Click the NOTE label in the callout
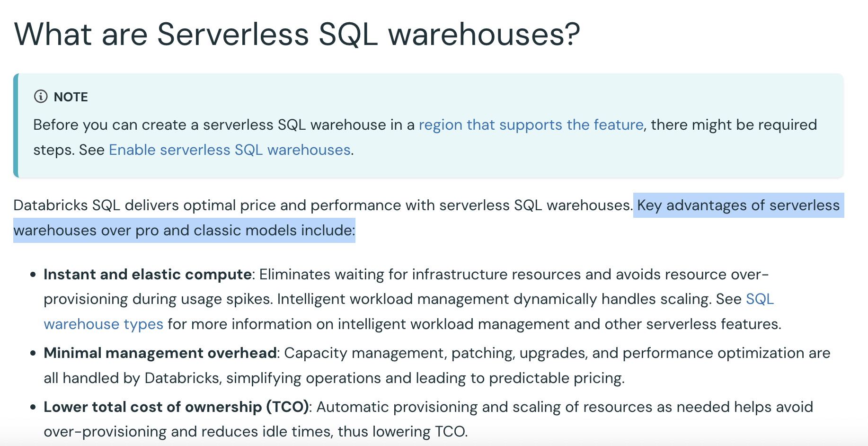Image resolution: width=868 pixels, height=446 pixels. click(71, 97)
